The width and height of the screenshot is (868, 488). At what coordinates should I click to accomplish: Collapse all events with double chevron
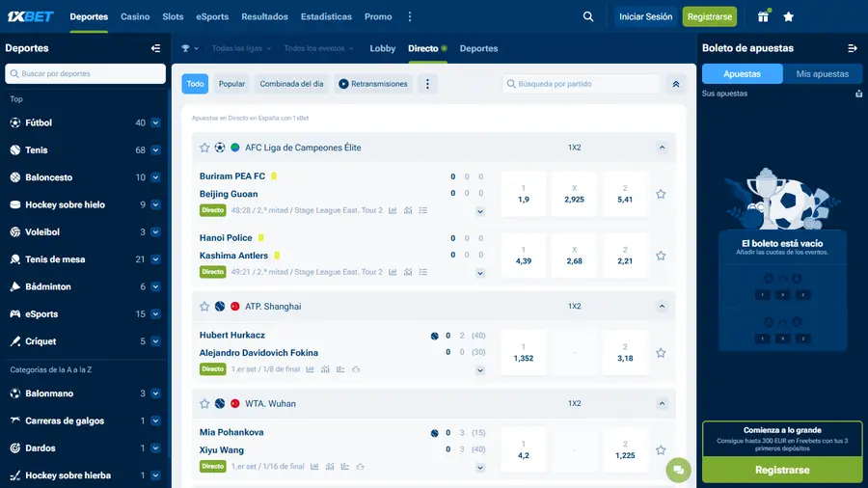(x=676, y=84)
